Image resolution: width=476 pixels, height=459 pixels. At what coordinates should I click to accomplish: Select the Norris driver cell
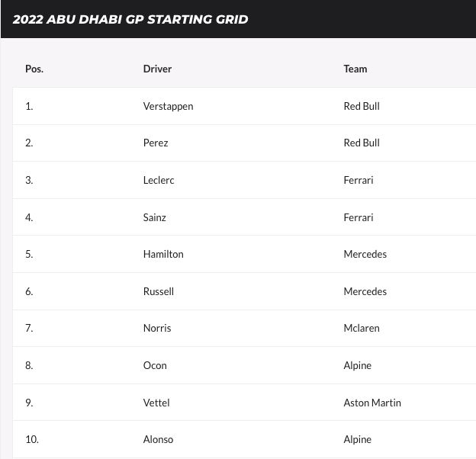157,328
